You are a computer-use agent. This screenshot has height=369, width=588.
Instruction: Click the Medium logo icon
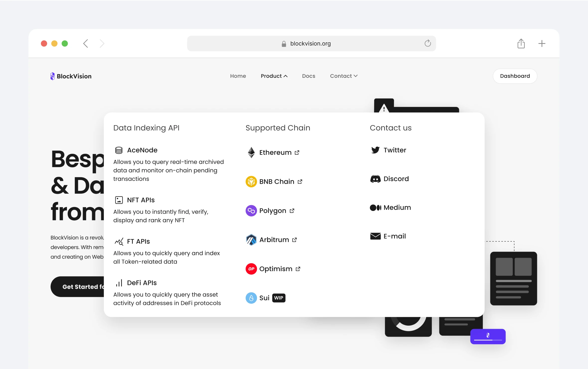(x=375, y=208)
